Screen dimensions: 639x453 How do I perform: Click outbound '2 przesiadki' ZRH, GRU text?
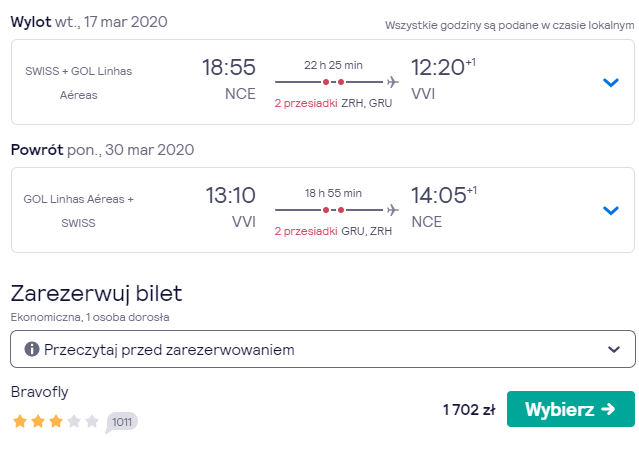coord(333,103)
